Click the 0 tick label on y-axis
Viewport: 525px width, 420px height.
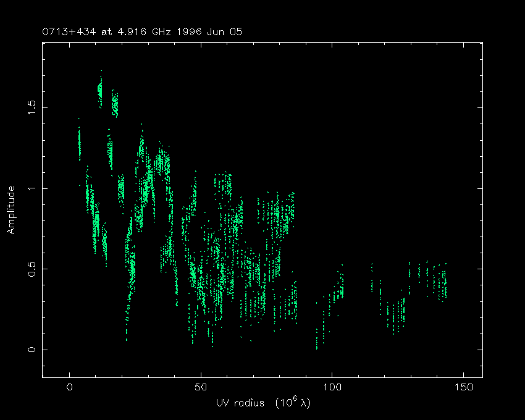point(33,350)
